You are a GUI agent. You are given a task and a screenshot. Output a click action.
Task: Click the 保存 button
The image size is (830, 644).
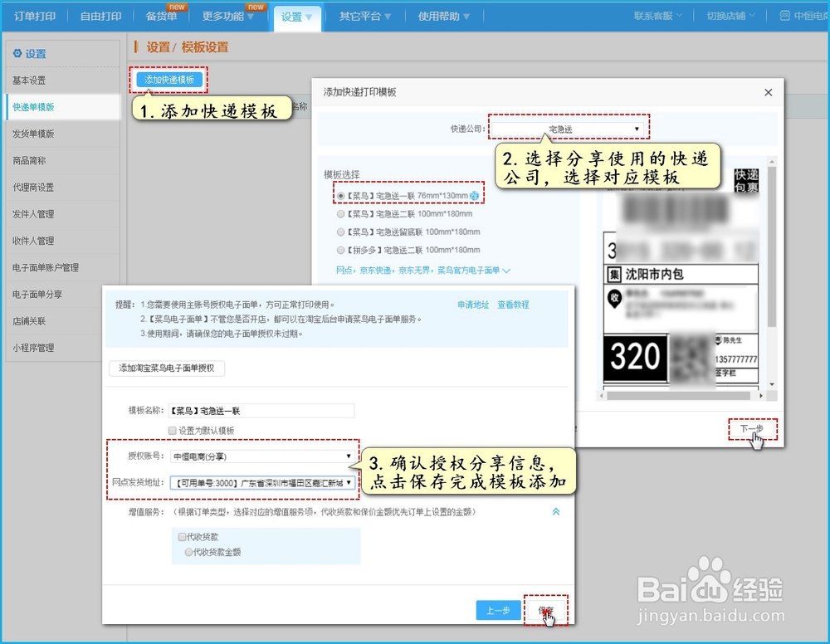[545, 610]
